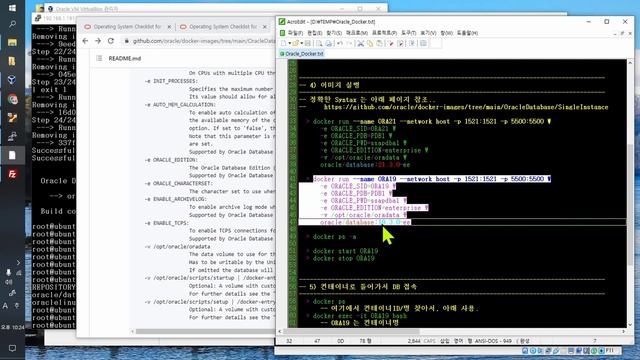Viewport: 640px width, 360px height.
Task: Click the CAPS indicator in AcroEdit status bar
Action: [x=429, y=341]
